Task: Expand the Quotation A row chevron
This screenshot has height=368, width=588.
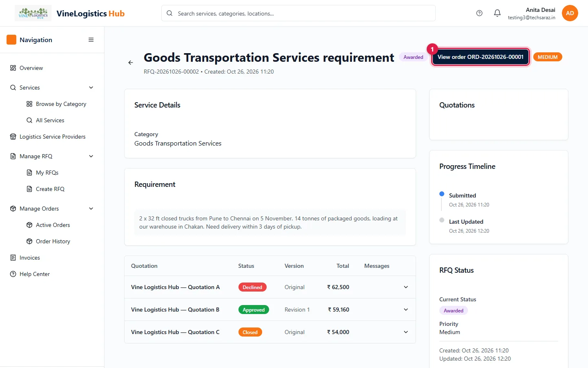Action: coord(406,287)
